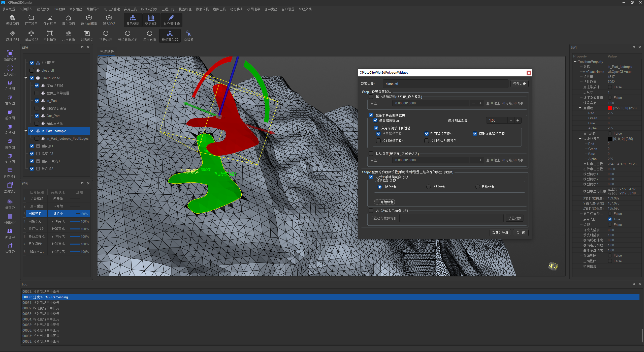Enable the close.stl layer checkbox
The width and height of the screenshot is (644, 352).
click(x=32, y=70)
